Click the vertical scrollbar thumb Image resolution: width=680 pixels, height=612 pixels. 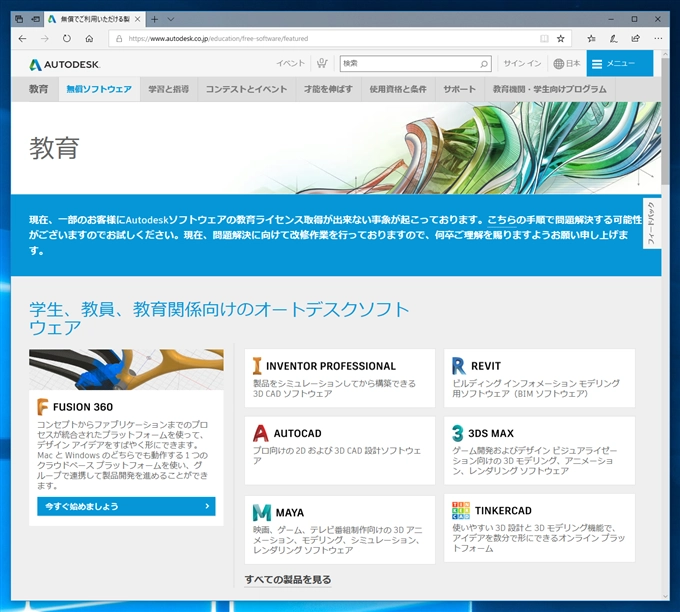665,121
